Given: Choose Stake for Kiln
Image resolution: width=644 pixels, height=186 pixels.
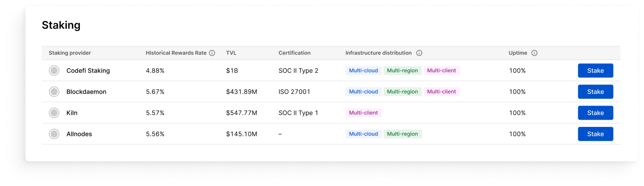Looking at the screenshot, I should [595, 113].
